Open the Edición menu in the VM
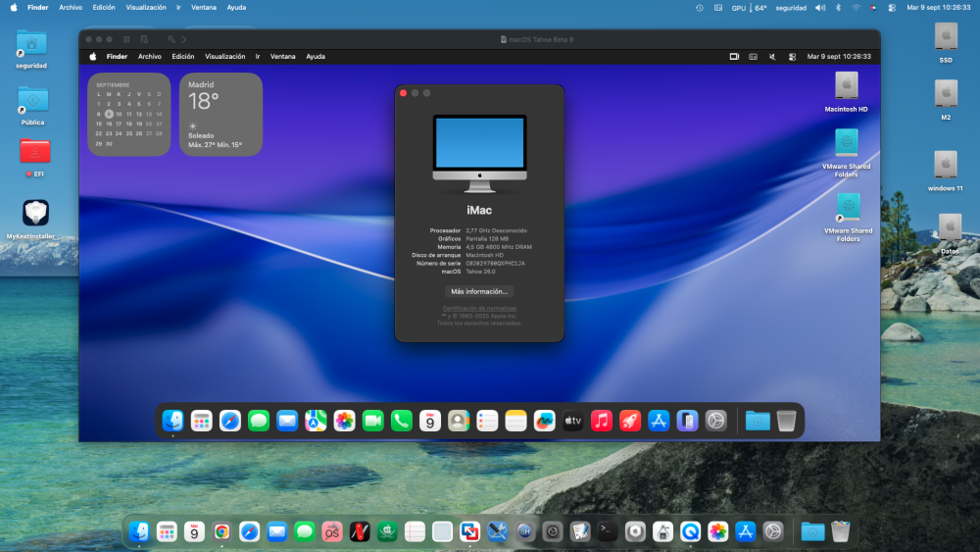Image resolution: width=980 pixels, height=552 pixels. click(x=183, y=56)
